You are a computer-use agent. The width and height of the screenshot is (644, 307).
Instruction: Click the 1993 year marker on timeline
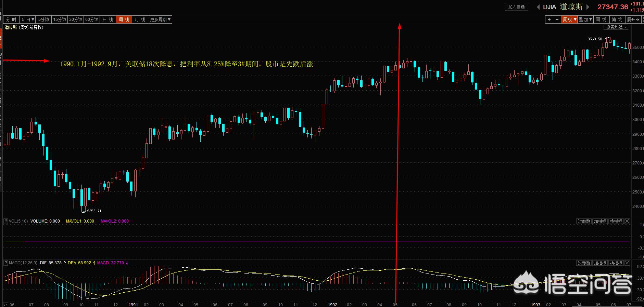[535, 305]
